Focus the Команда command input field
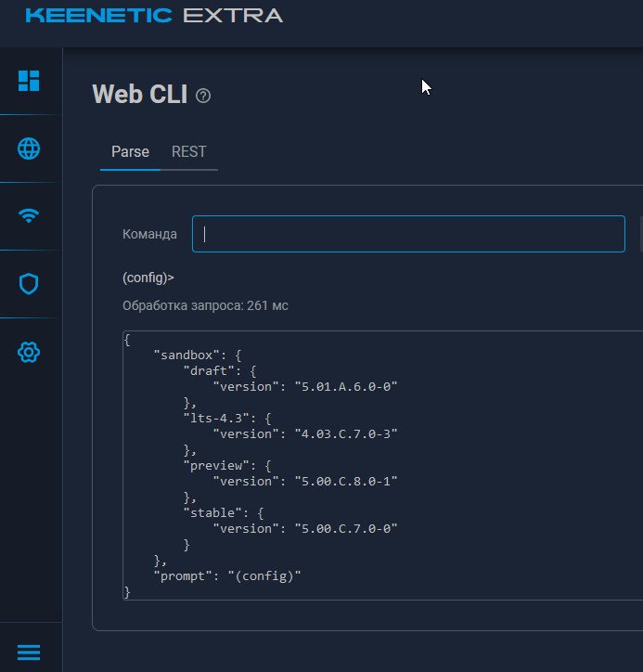The width and height of the screenshot is (643, 672). 408,234
